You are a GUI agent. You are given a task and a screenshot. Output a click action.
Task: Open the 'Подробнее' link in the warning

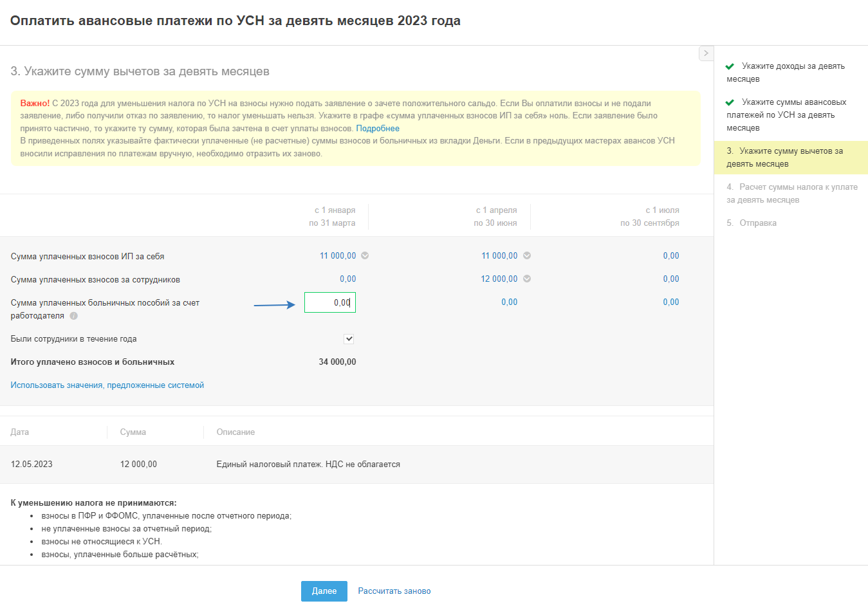coord(378,128)
